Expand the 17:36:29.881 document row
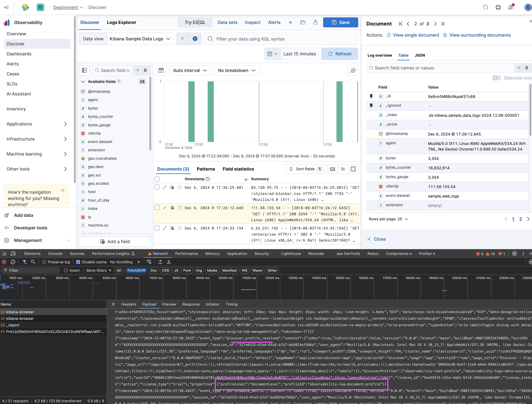Image resolution: width=532 pixels, height=404 pixels. click(x=165, y=188)
